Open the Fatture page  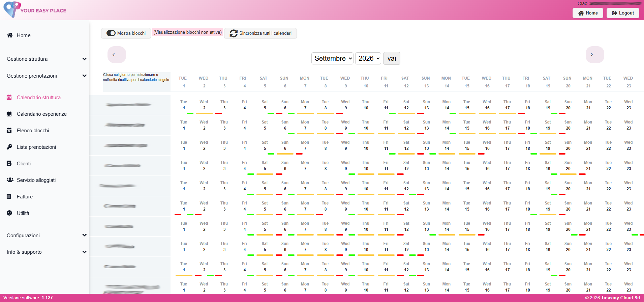pyautogui.click(x=25, y=196)
